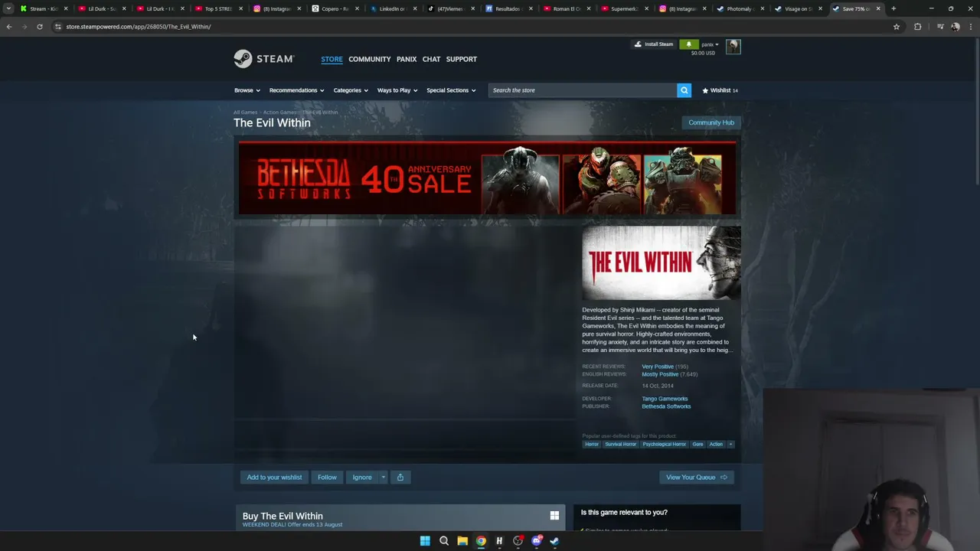Open the Windows Start menu
The image size is (980, 551).
tap(425, 541)
